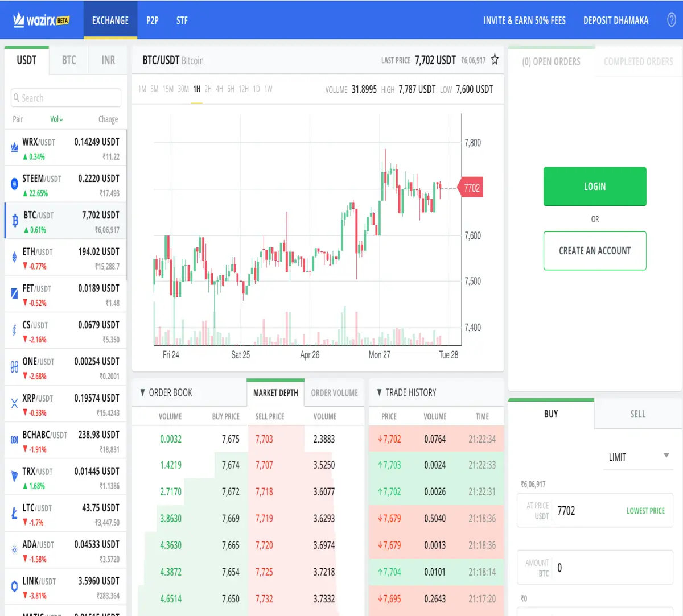Switch to the INR market tab

coord(108,60)
